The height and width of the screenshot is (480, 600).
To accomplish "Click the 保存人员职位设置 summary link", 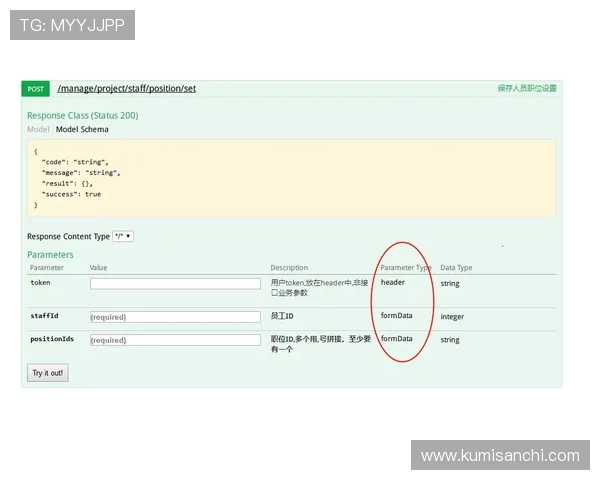I will [x=526, y=89].
